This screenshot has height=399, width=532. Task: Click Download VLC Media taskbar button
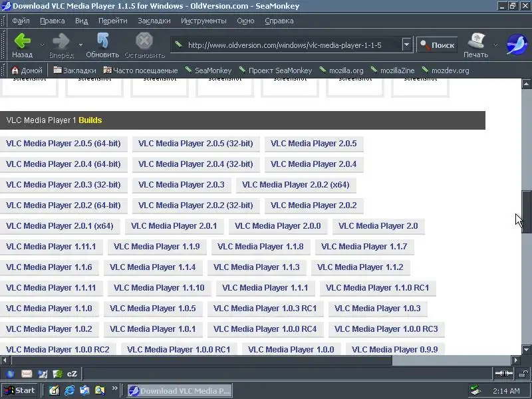pos(180,390)
